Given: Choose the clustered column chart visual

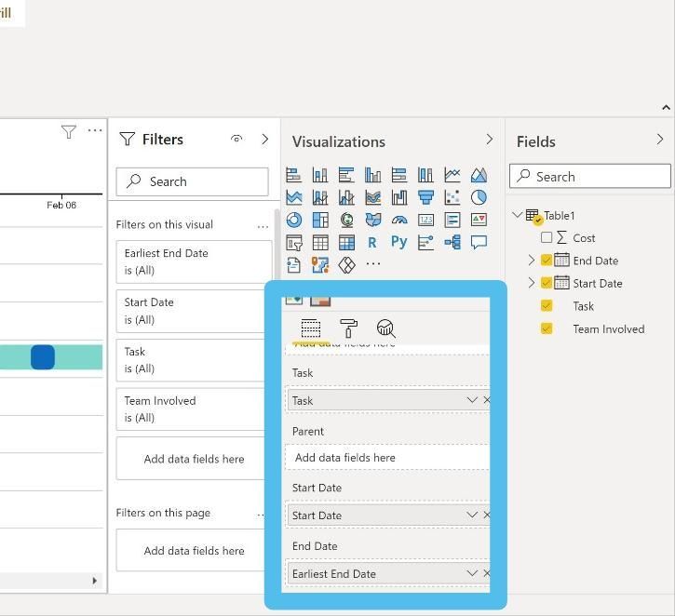Looking at the screenshot, I should tap(372, 175).
